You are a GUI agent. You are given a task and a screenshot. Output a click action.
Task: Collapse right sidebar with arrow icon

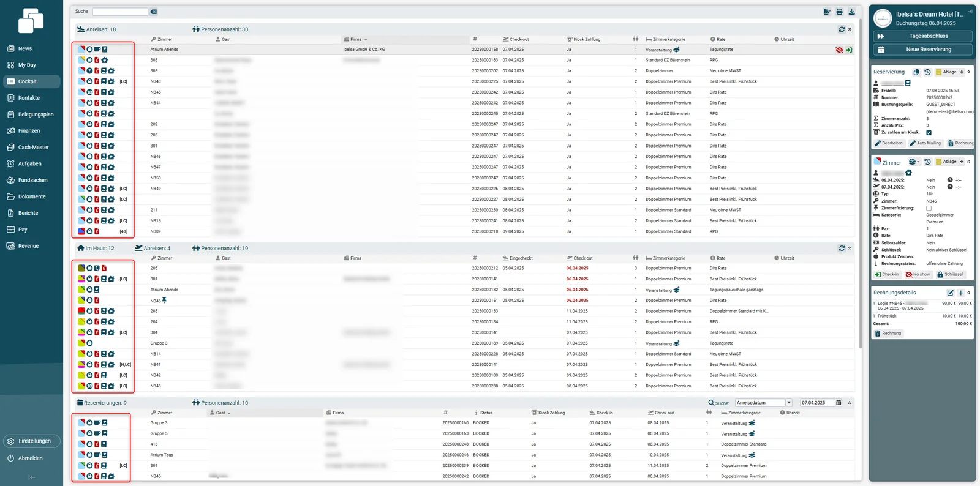click(x=970, y=11)
